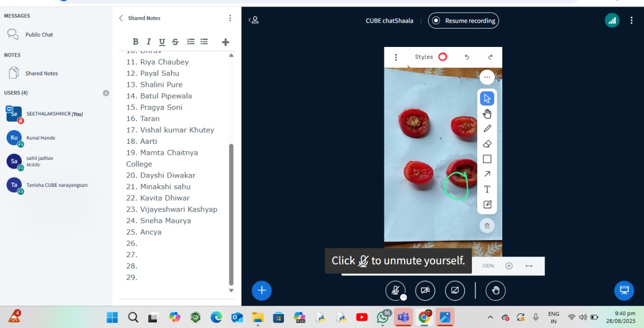Image resolution: width=644 pixels, height=328 pixels.
Task: Open the manage users settings gear
Action: point(106,93)
